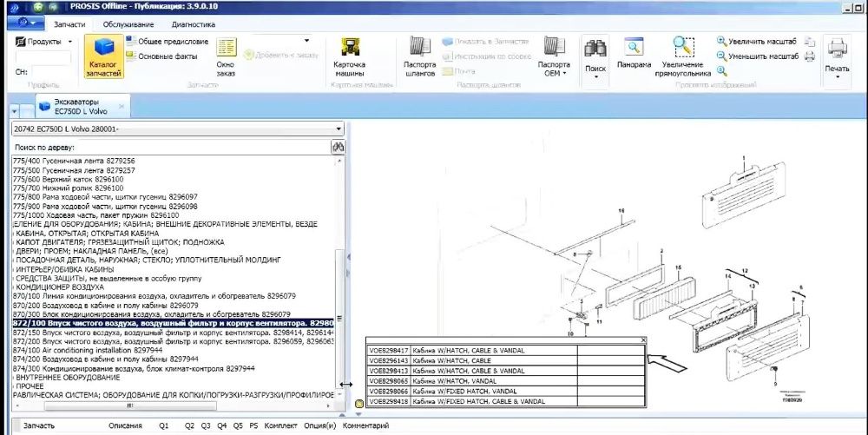The width and height of the screenshot is (868, 435).
Task: Select popup row VOE8298065 Кабина W/HATCH, VANDAL
Action: 506,381
